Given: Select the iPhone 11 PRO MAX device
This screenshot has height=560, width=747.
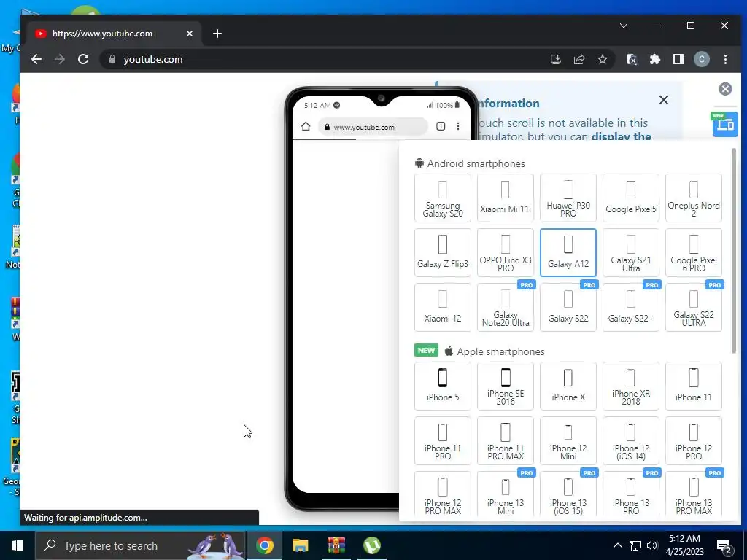Looking at the screenshot, I should point(506,440).
